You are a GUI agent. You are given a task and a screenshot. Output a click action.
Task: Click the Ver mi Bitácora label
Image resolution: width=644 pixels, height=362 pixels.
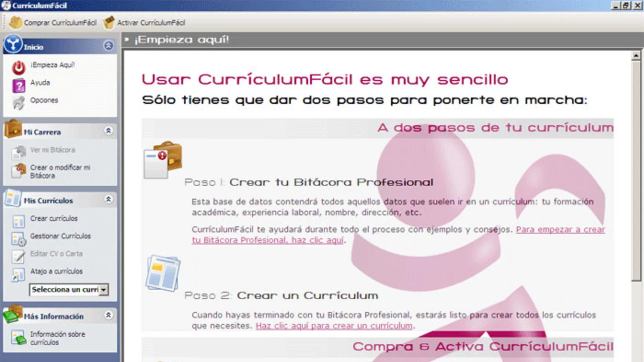[53, 150]
